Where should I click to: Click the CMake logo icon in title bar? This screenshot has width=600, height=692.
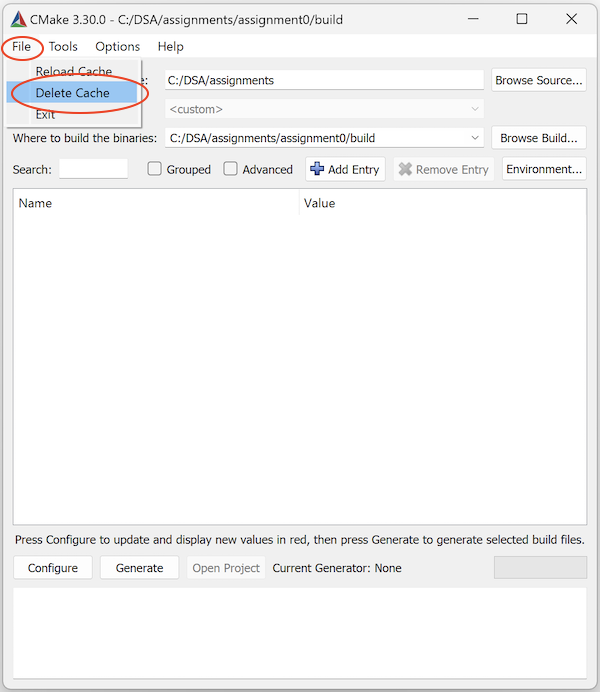(18, 19)
